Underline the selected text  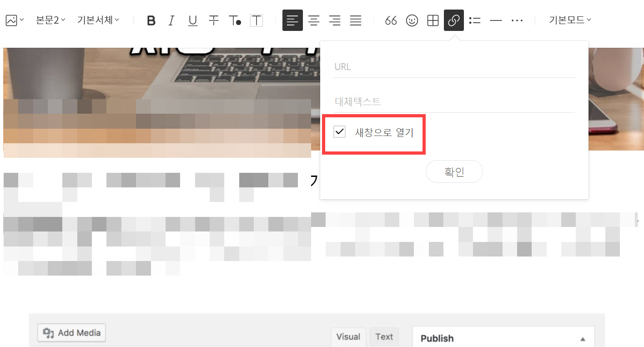click(x=192, y=20)
